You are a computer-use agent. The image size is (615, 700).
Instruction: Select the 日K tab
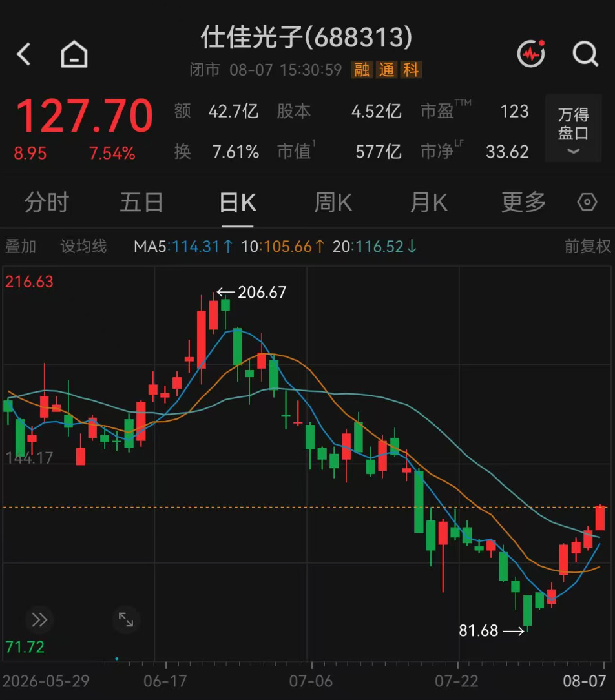[238, 202]
